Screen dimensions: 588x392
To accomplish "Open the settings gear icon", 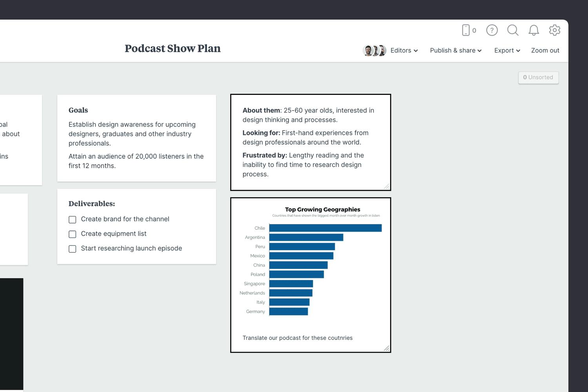I will click(x=555, y=30).
